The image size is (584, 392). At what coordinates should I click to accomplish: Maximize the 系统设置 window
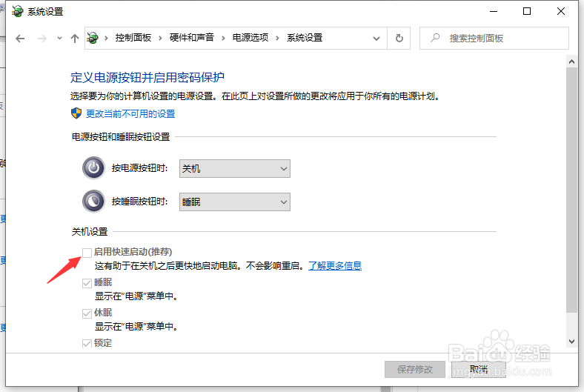tap(527, 12)
